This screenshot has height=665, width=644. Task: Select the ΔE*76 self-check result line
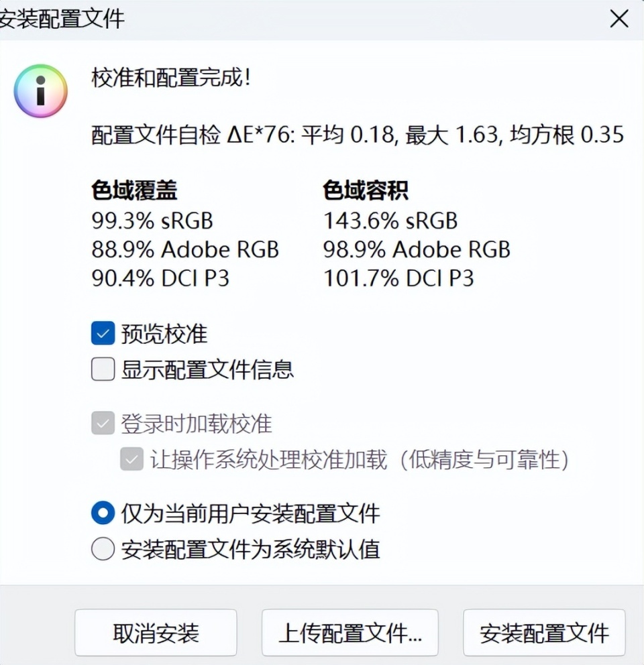tap(356, 135)
